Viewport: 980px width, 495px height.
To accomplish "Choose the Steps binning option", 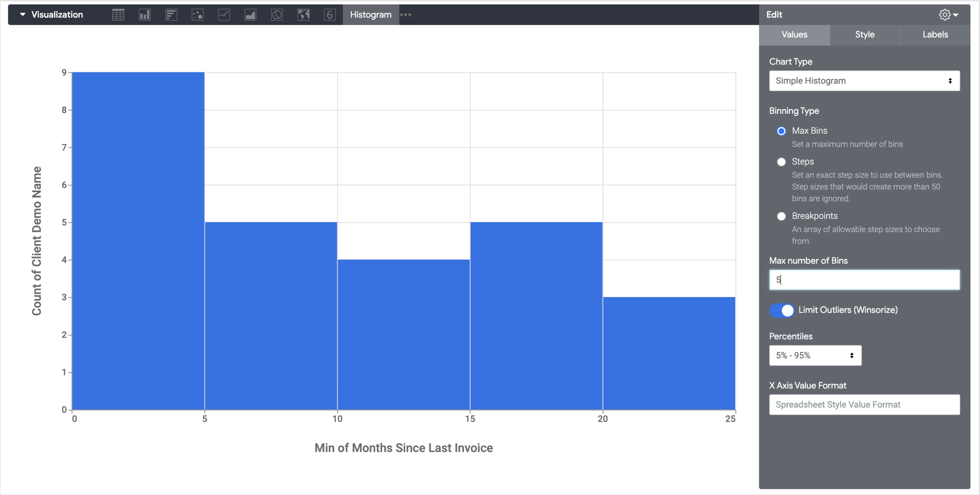I will point(781,162).
